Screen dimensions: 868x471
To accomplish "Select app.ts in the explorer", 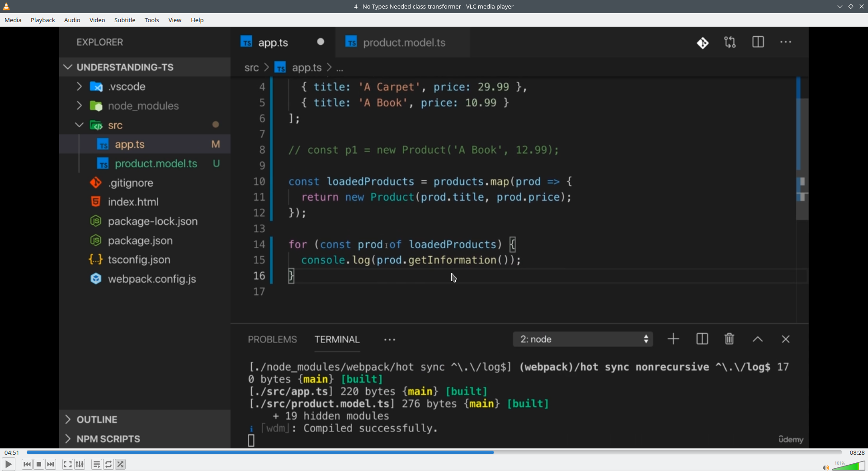I will coord(145,144).
